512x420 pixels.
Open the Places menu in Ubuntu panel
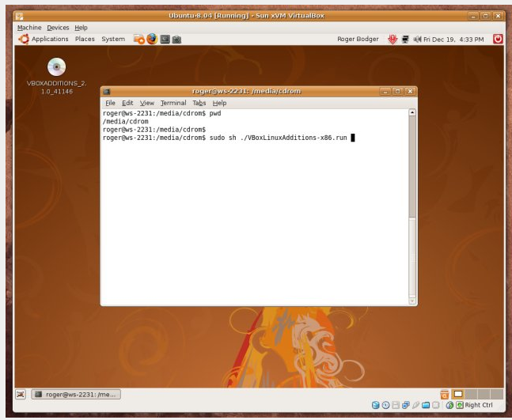(85, 40)
